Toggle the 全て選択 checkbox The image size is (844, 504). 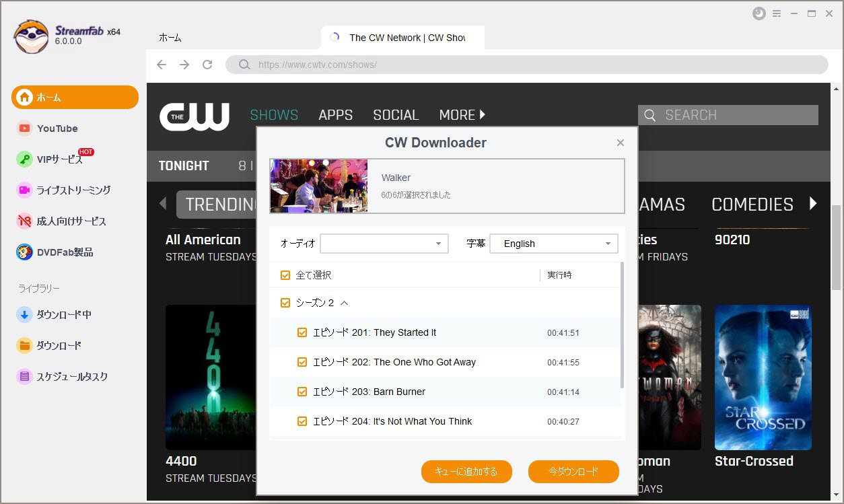(285, 275)
